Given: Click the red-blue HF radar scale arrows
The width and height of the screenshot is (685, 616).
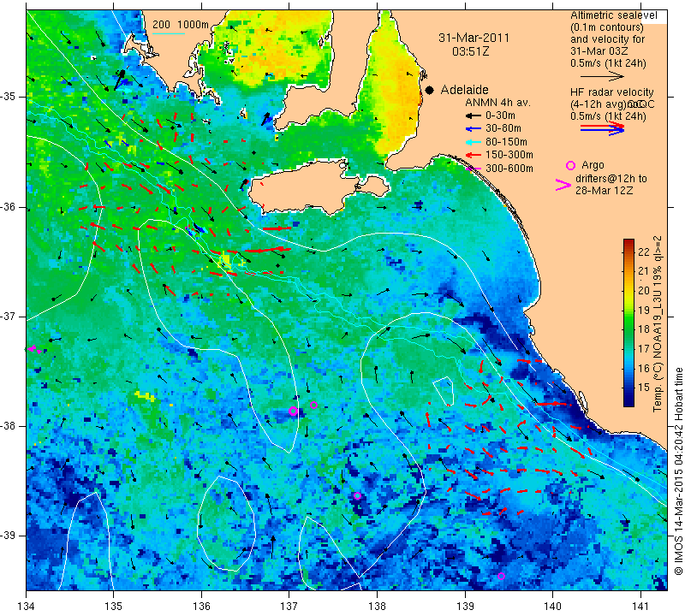Looking at the screenshot, I should (x=602, y=128).
